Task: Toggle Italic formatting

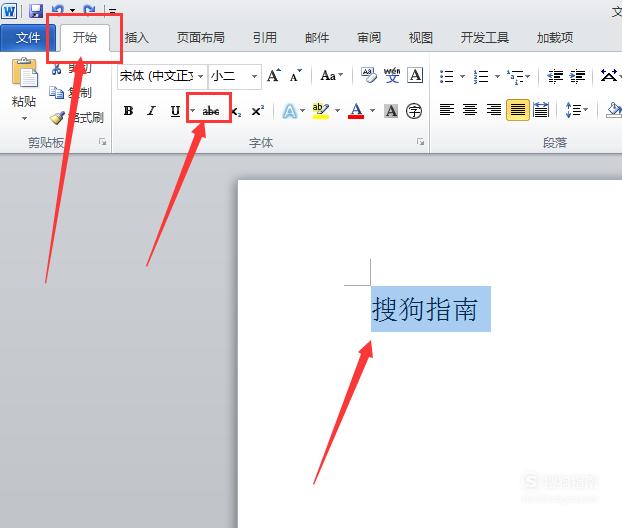Action: tap(151, 111)
